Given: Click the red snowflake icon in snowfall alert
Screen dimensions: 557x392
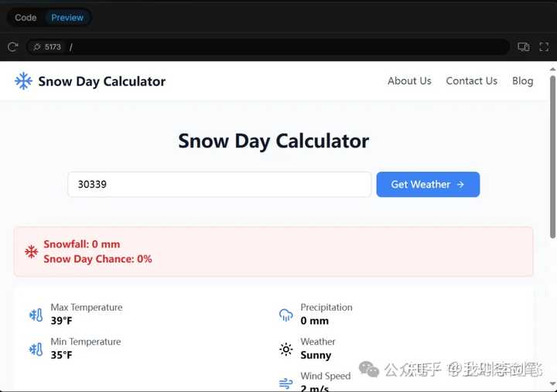Looking at the screenshot, I should pyautogui.click(x=32, y=251).
